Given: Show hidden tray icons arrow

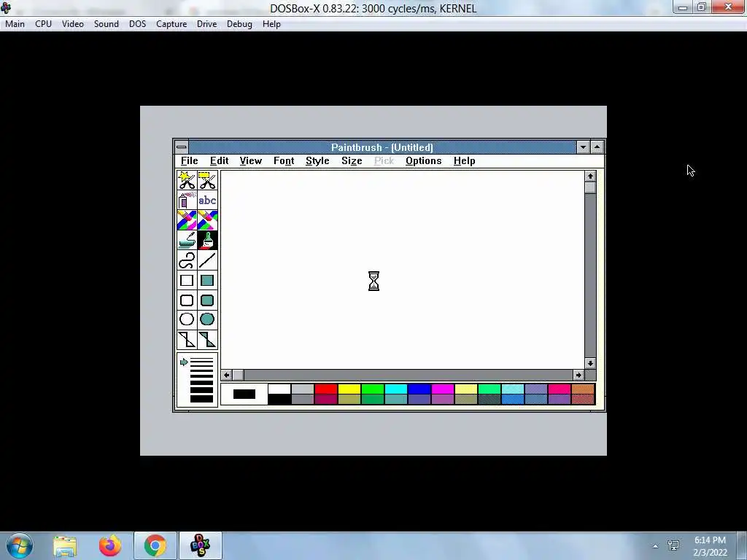Looking at the screenshot, I should pos(656,546).
